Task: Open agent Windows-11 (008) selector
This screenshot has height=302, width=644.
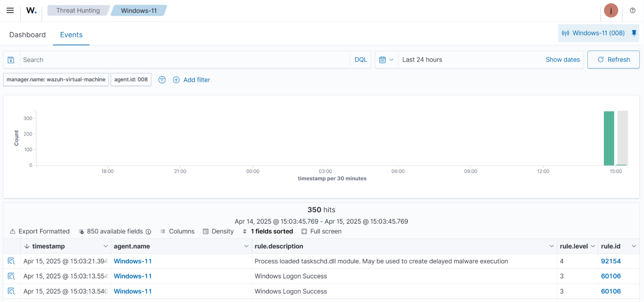Action: (x=593, y=33)
